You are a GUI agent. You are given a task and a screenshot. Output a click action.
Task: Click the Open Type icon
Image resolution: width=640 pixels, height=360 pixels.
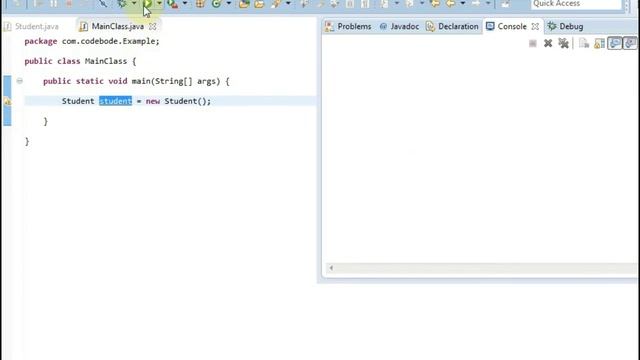(244, 4)
